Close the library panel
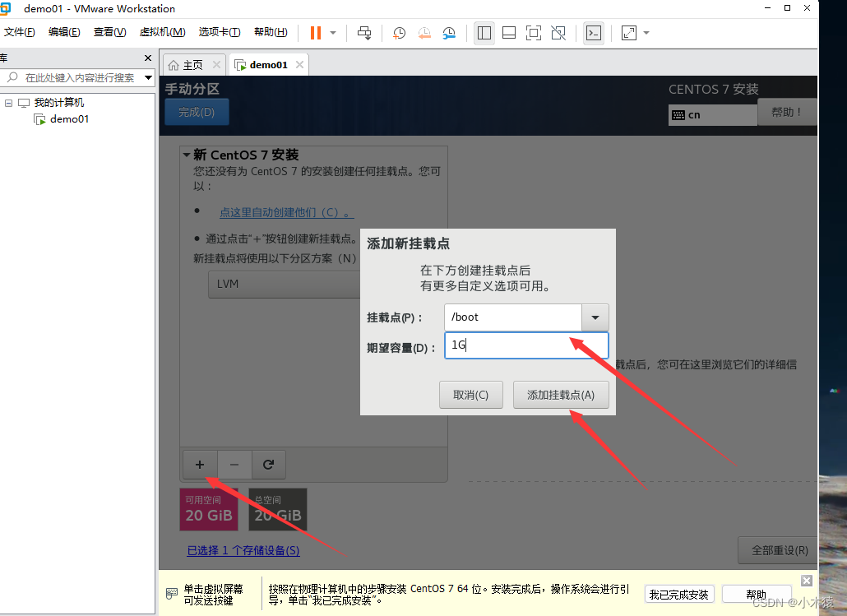The image size is (847, 616). 148,58
